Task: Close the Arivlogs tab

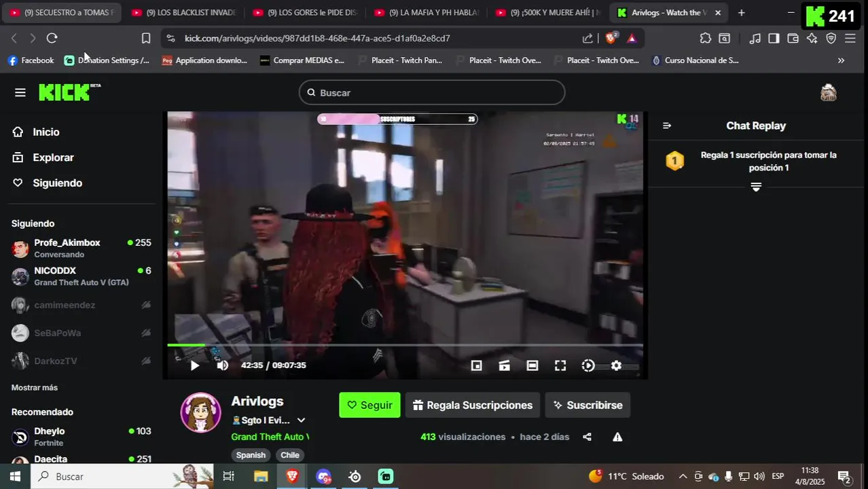Action: pos(718,13)
